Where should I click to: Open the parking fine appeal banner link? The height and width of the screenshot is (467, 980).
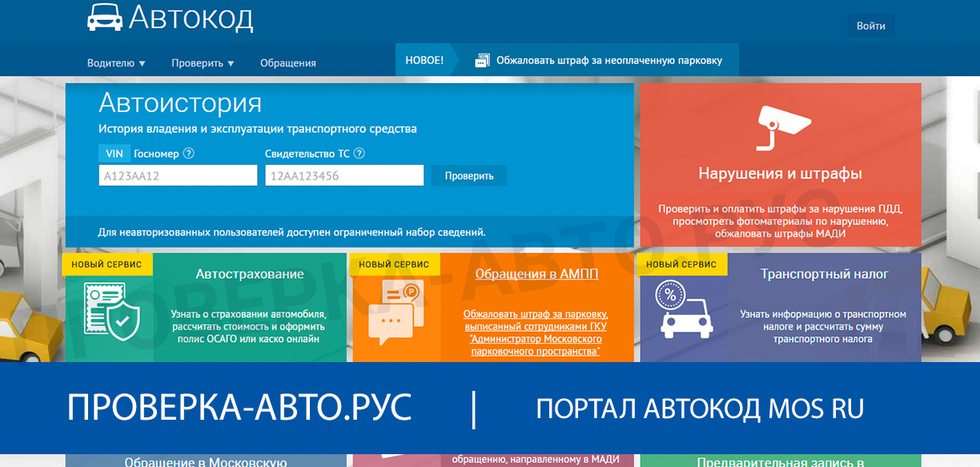pos(608,61)
